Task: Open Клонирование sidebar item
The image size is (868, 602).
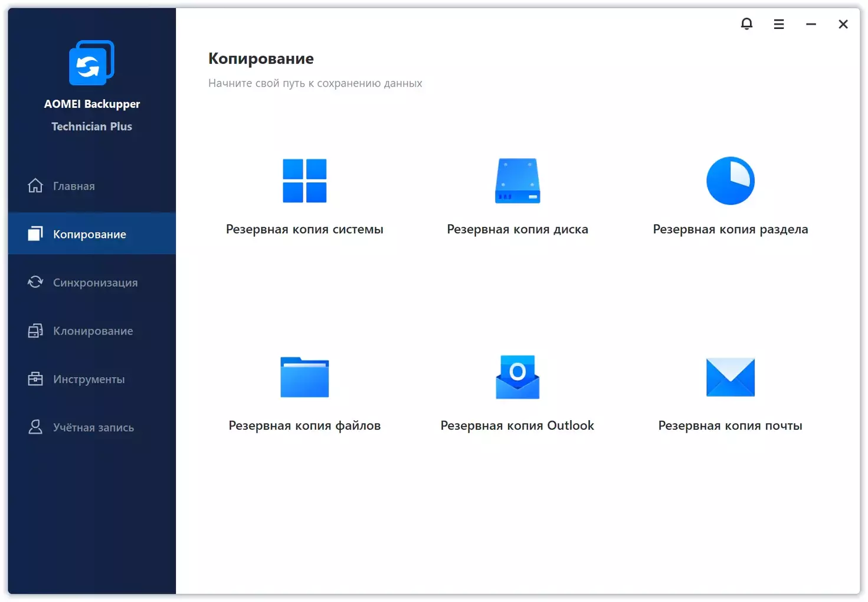Action: point(92,331)
